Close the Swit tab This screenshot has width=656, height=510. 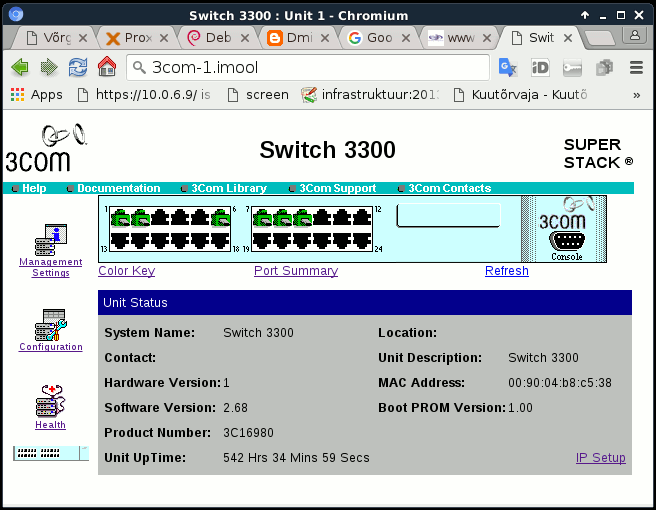click(568, 38)
